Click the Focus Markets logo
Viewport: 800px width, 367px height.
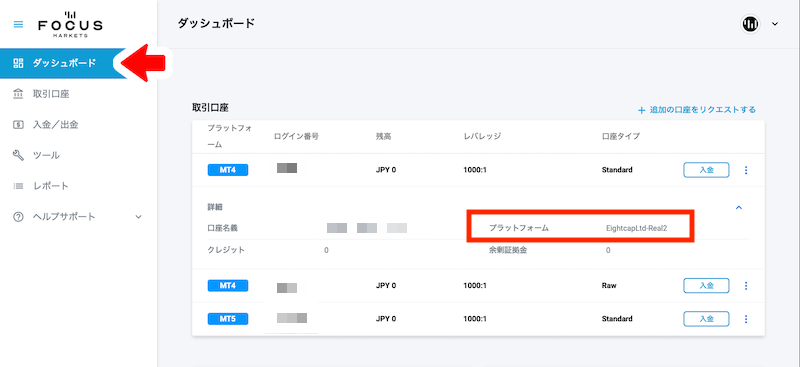pos(70,24)
